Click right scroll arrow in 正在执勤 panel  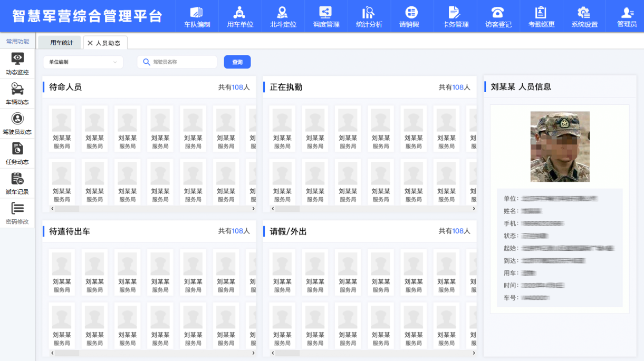[474, 209]
